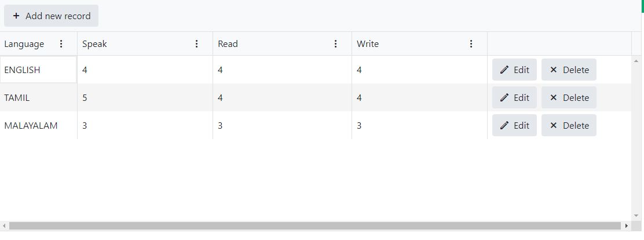Click the X icon in TAMIL row

[x=553, y=98]
